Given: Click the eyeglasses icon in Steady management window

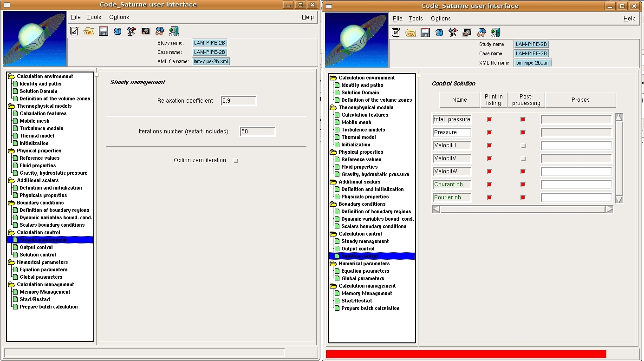Looking at the screenshot, I should 160,31.
